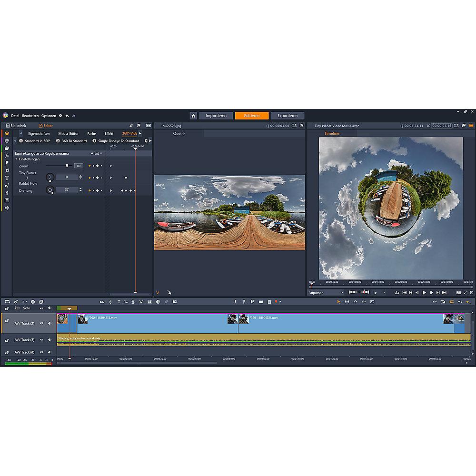Click the snapshot icon in Quelle header
The image size is (476, 476).
click(x=294, y=126)
